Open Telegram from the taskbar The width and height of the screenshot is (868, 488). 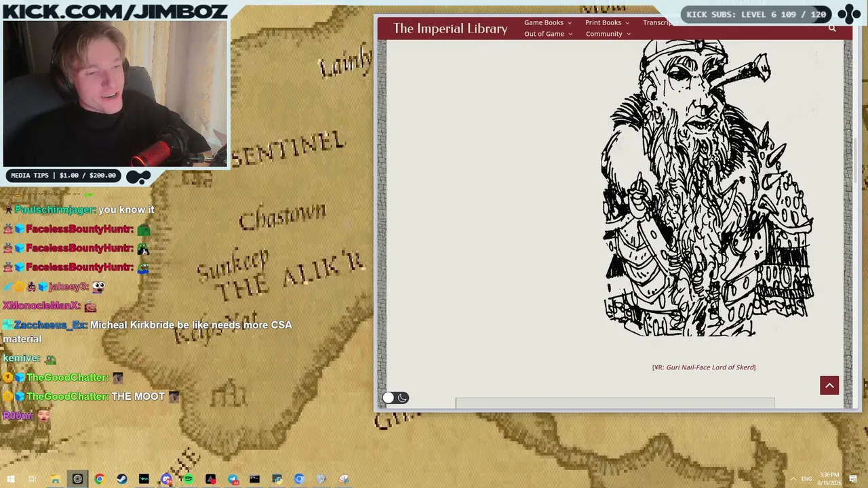tap(233, 479)
